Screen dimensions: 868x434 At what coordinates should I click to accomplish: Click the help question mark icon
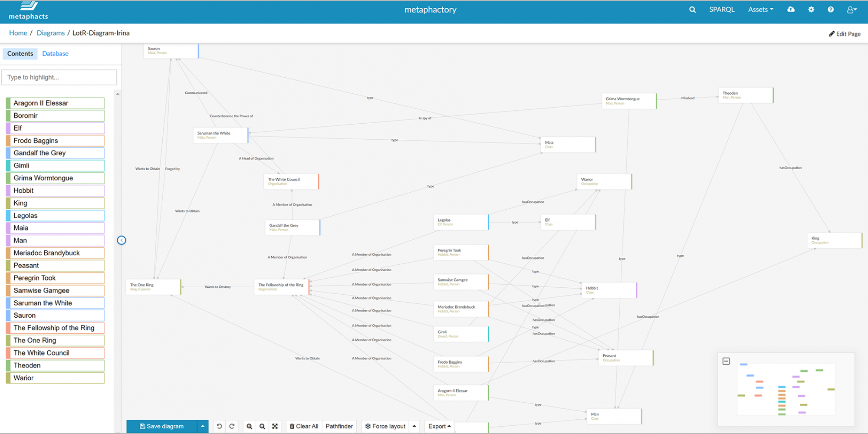click(831, 9)
